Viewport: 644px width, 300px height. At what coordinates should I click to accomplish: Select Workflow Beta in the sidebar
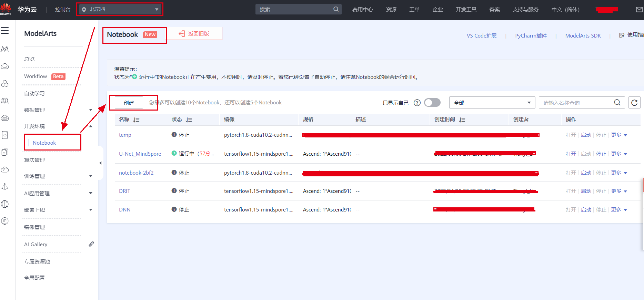click(x=44, y=76)
